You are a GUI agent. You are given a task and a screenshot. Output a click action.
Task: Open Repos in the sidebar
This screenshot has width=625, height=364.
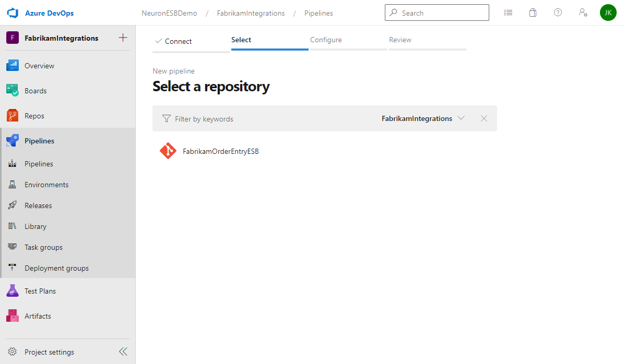click(68, 116)
